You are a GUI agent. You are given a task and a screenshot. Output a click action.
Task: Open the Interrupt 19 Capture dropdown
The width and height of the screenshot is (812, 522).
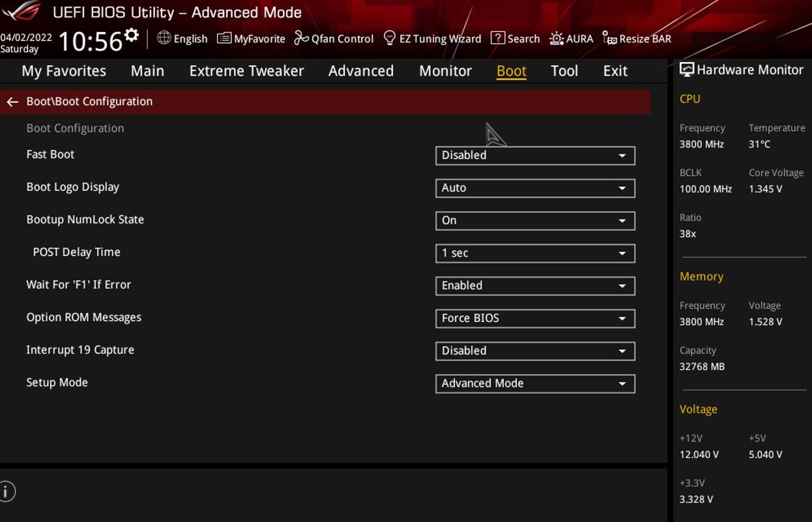click(535, 351)
